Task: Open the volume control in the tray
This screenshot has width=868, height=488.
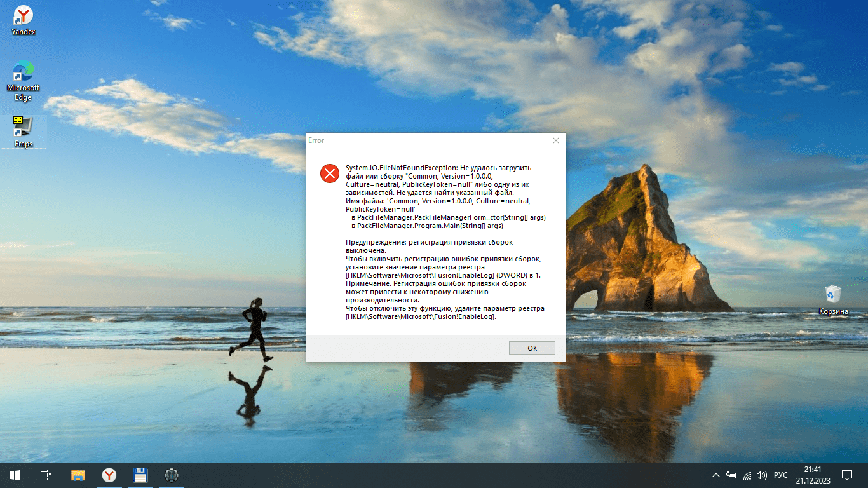Action: (762, 475)
